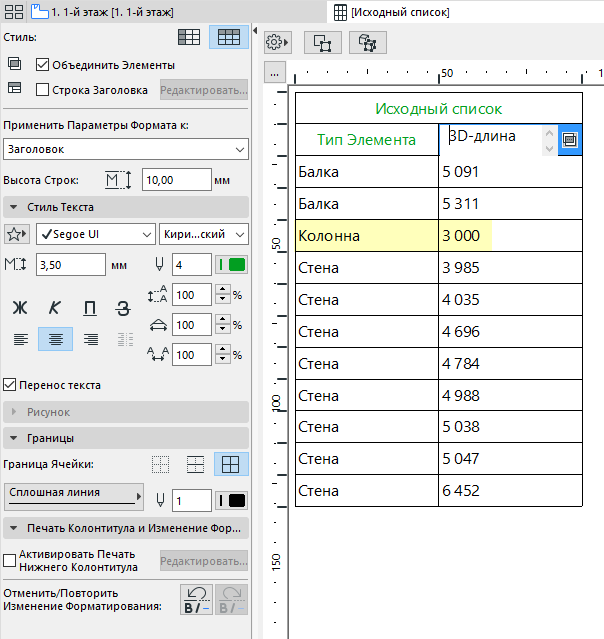Uncheck Перенос текста checkbox
The image size is (604, 639).
[10, 385]
